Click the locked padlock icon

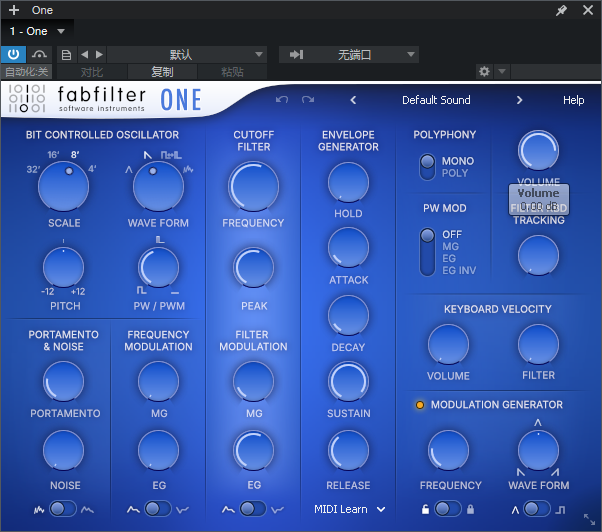tap(470, 509)
